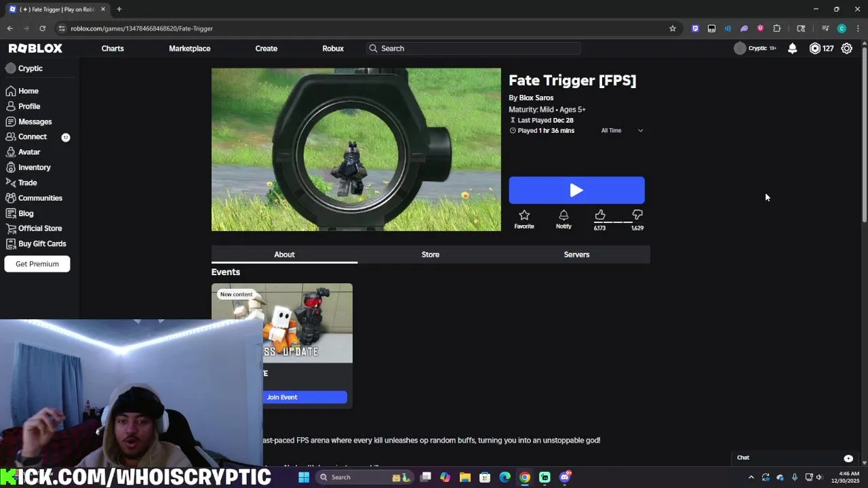Open Marketplace in the top navigation
The image size is (868, 488).
click(x=190, y=48)
